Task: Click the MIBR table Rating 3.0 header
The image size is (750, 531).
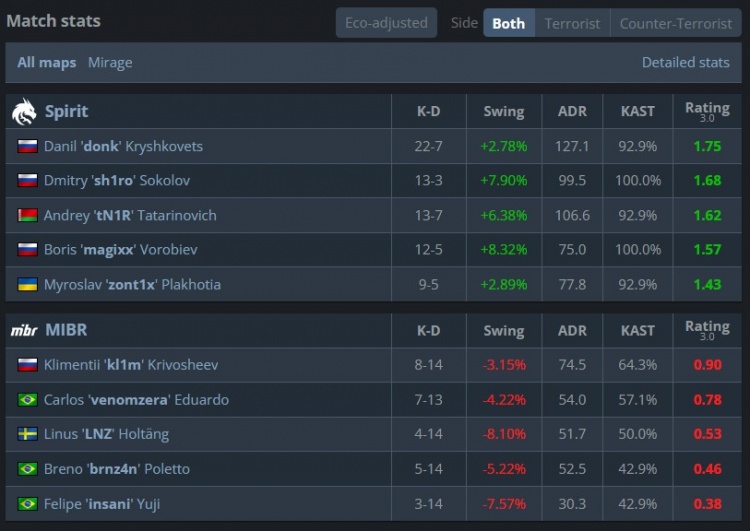Action: 707,330
